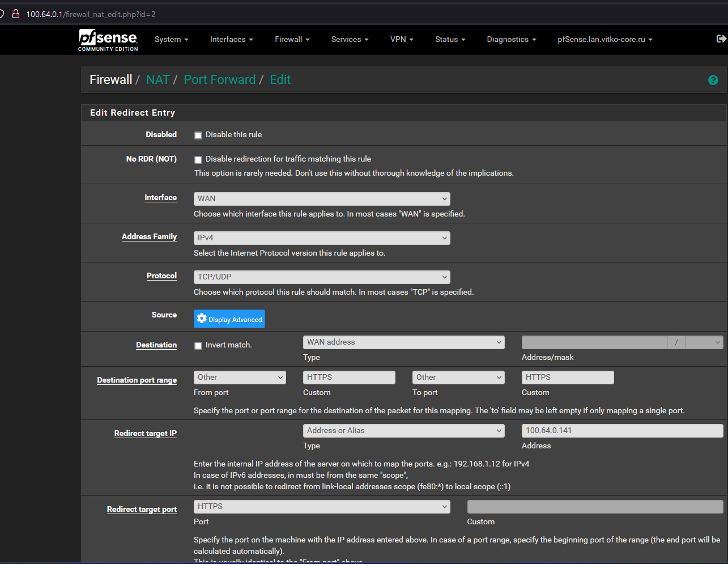Viewport: 728px width, 564px height.
Task: Click the Port Forward breadcrumb link
Action: tap(219, 80)
